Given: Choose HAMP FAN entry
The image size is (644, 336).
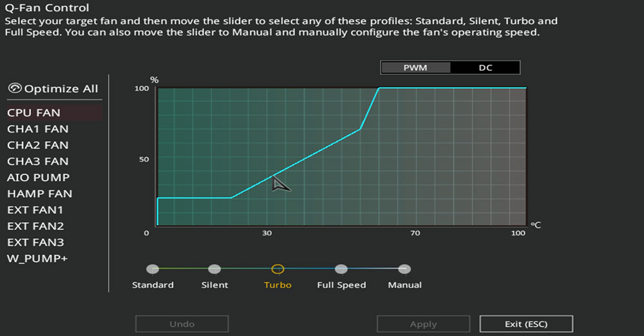Looking at the screenshot, I should [39, 194].
